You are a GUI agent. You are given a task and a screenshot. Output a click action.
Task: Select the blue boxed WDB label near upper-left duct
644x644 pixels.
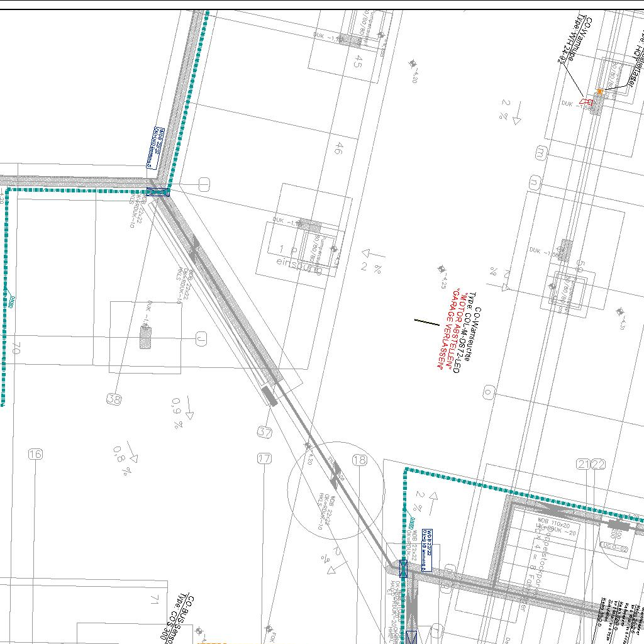pyautogui.click(x=154, y=148)
